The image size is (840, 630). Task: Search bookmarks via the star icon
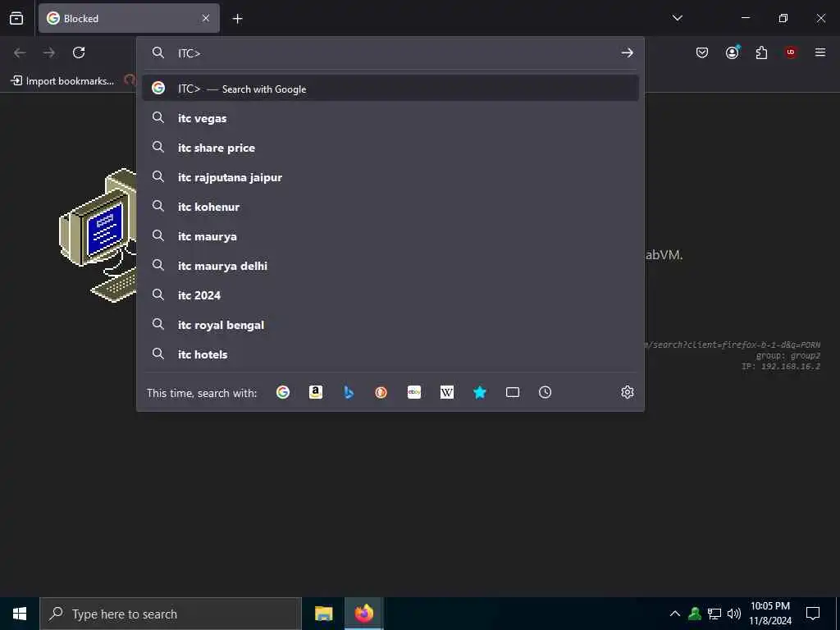[479, 393]
